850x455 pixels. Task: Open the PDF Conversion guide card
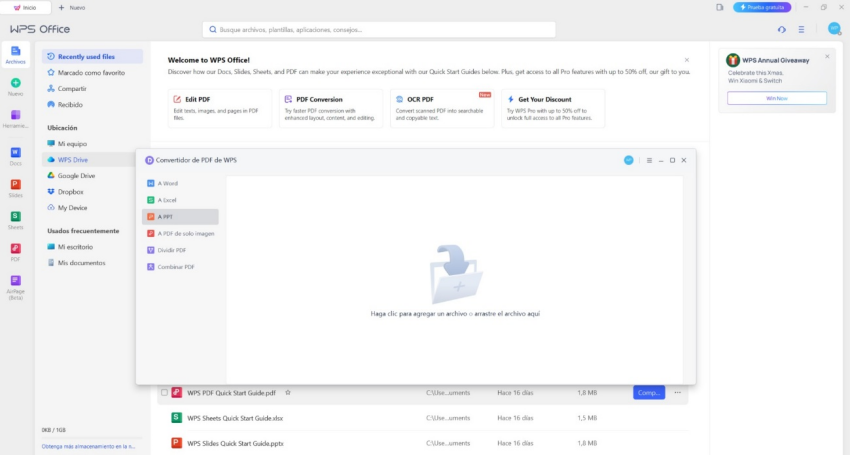(331, 108)
